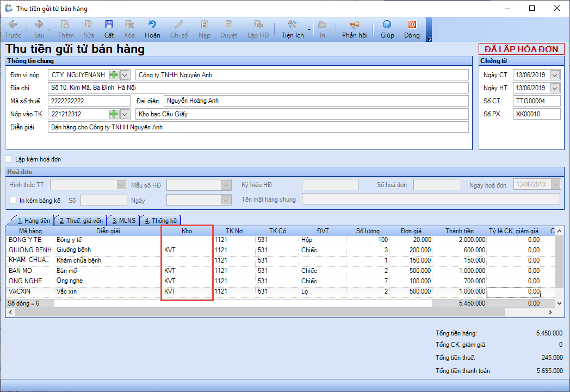Add new payer via green plus next to CTY_NGUYENANH
This screenshot has width=570, height=392.
114,75
